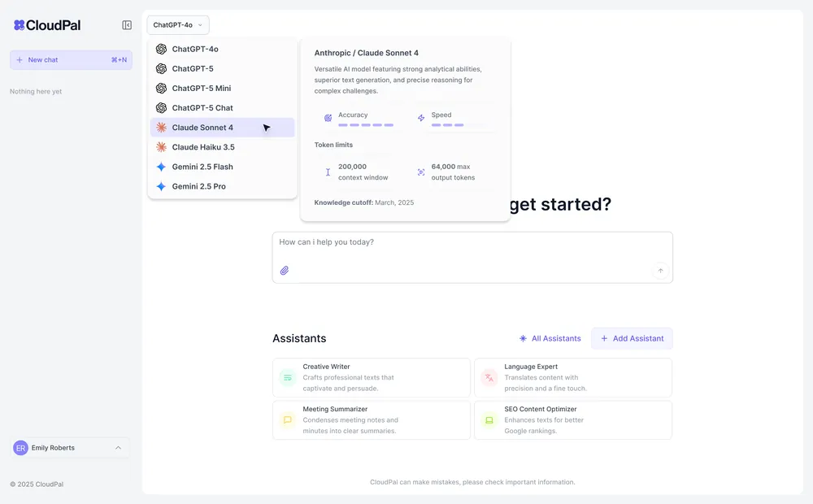This screenshot has width=813, height=504.
Task: Send the message with the arrow button
Action: click(660, 271)
